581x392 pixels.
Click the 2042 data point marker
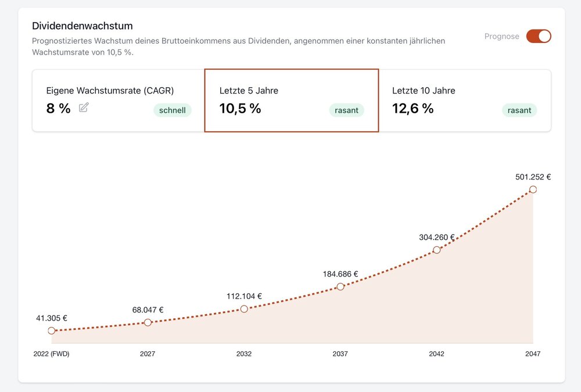coord(436,250)
